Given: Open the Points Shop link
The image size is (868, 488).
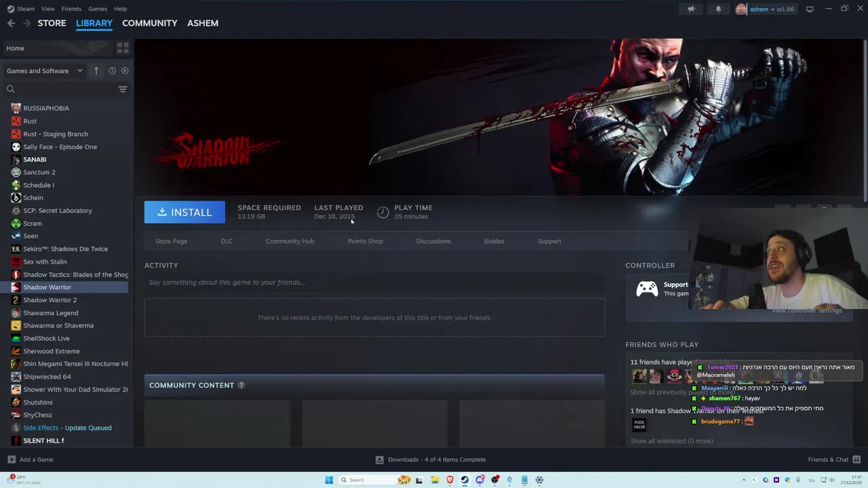Looking at the screenshot, I should 366,241.
